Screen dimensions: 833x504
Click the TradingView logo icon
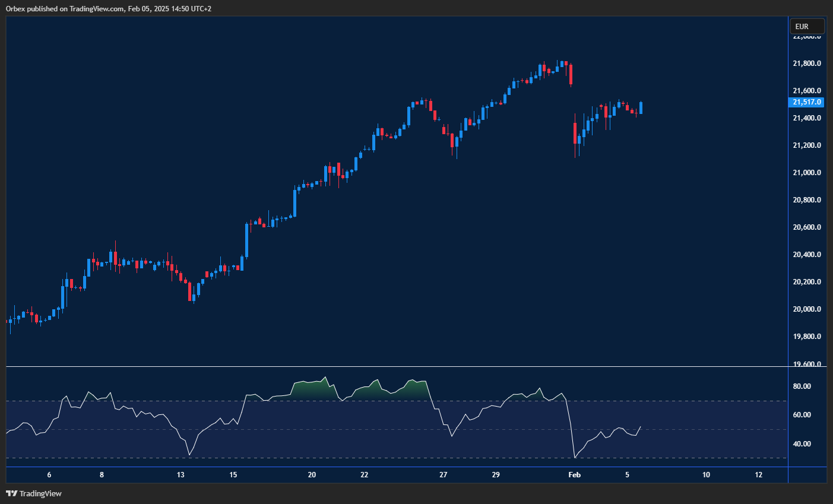(11, 493)
